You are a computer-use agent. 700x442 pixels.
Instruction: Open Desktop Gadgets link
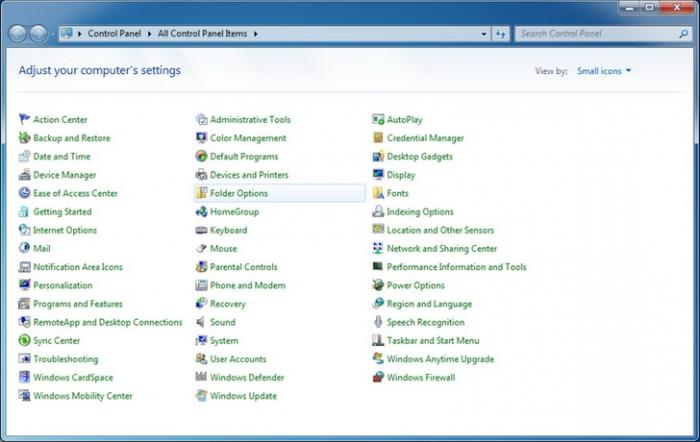(420, 157)
